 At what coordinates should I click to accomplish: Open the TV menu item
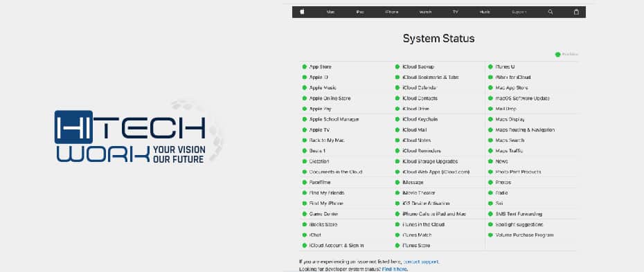click(456, 12)
